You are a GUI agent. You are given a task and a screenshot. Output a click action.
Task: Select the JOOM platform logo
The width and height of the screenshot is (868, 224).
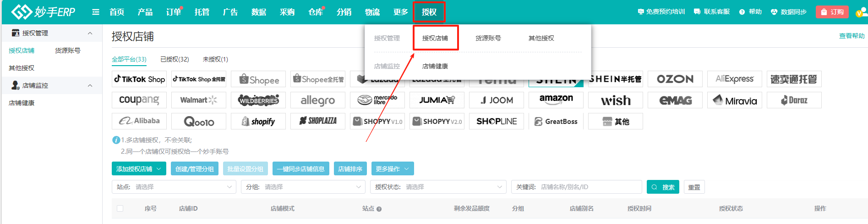[497, 100]
